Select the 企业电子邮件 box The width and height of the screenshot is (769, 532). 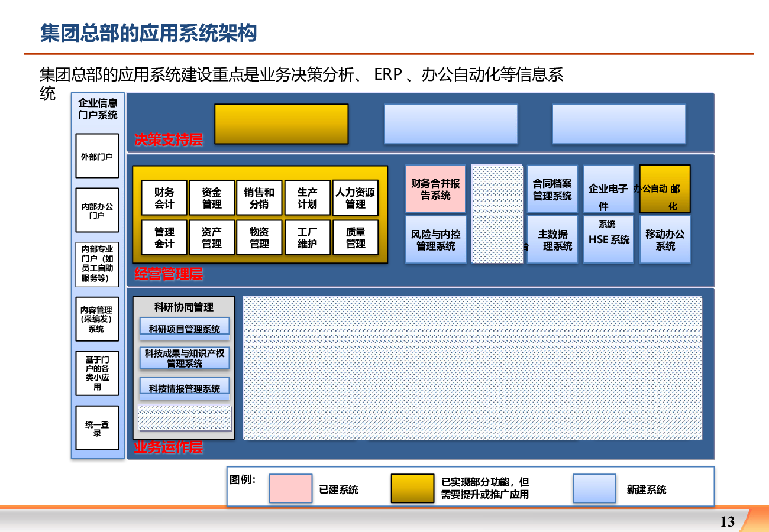[x=609, y=189]
